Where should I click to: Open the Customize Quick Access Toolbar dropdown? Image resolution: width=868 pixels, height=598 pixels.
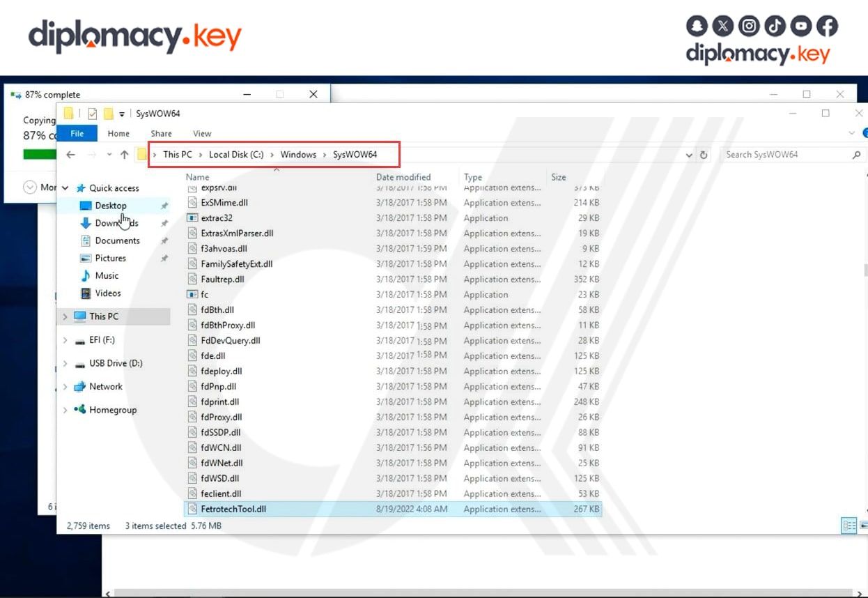pos(121,113)
